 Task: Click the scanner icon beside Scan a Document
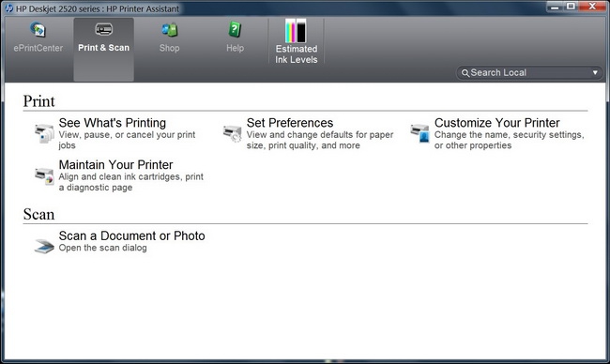coord(44,246)
